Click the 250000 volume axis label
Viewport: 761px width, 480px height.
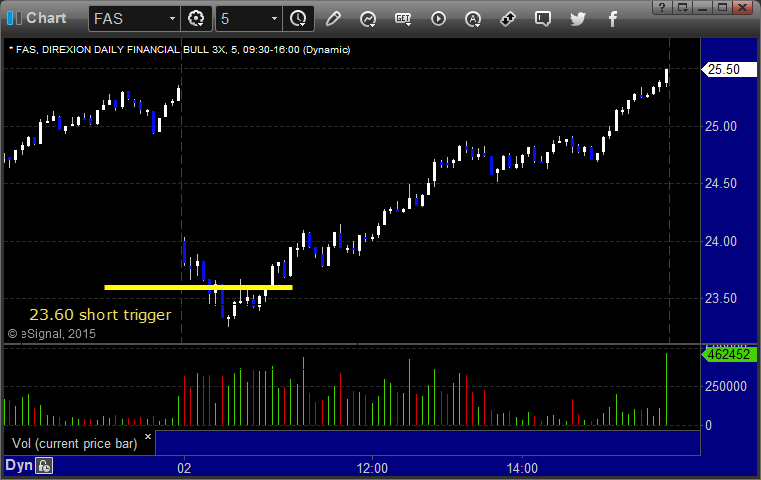click(x=726, y=386)
